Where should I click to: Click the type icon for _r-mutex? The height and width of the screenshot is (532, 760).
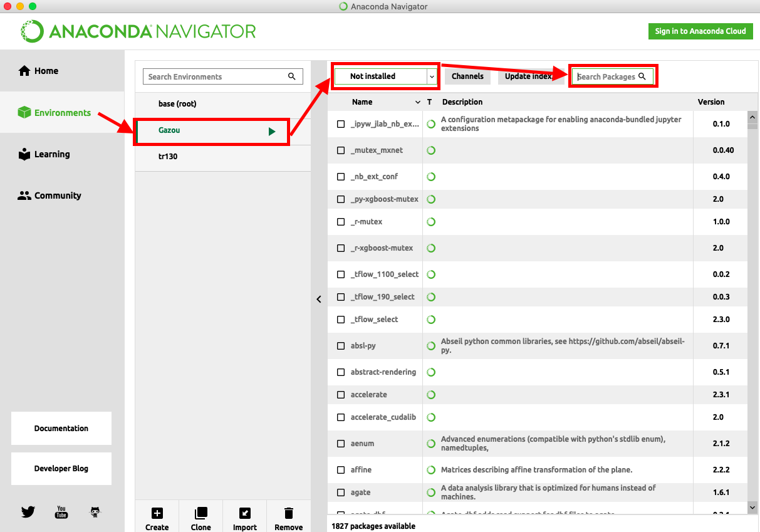[x=431, y=222]
